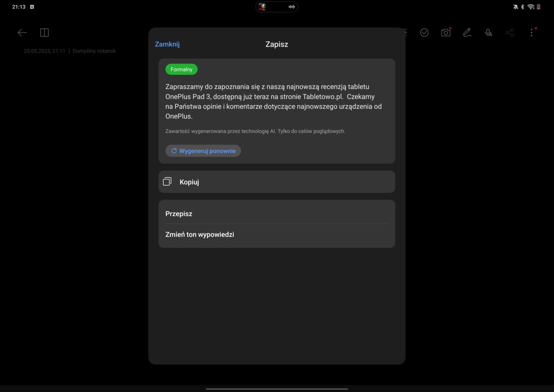This screenshot has width=554, height=392.
Task: Tap the Bluetooth status icon
Action: point(523,7)
